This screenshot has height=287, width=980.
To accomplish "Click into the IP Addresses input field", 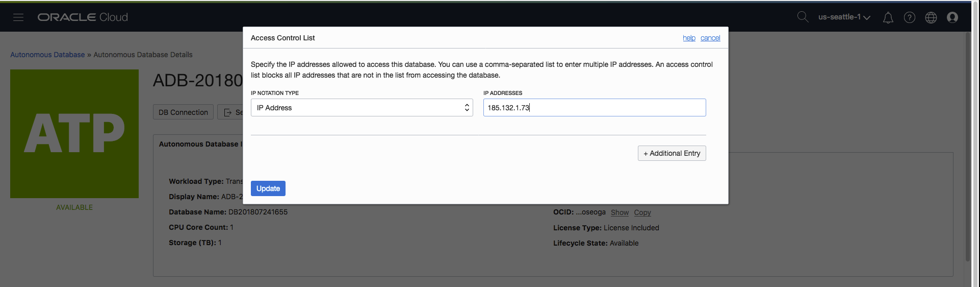I will click(x=594, y=108).
